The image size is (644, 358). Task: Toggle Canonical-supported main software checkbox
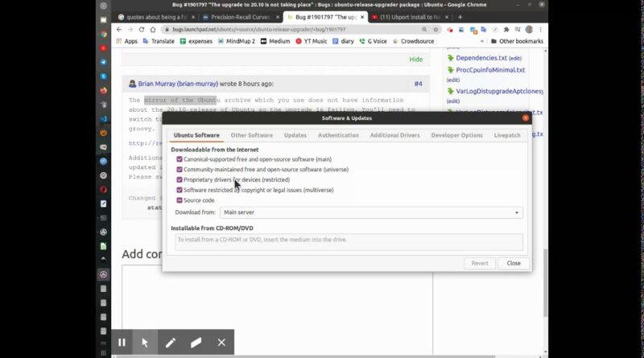[180, 159]
